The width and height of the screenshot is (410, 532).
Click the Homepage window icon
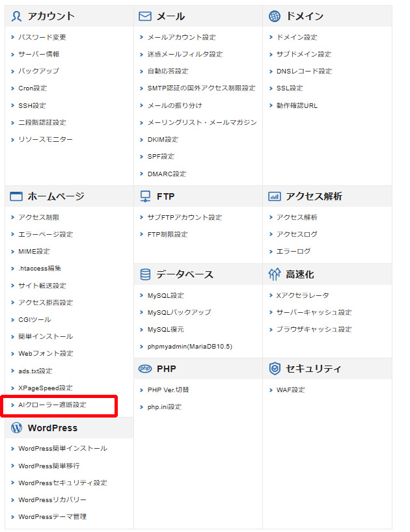click(16, 196)
